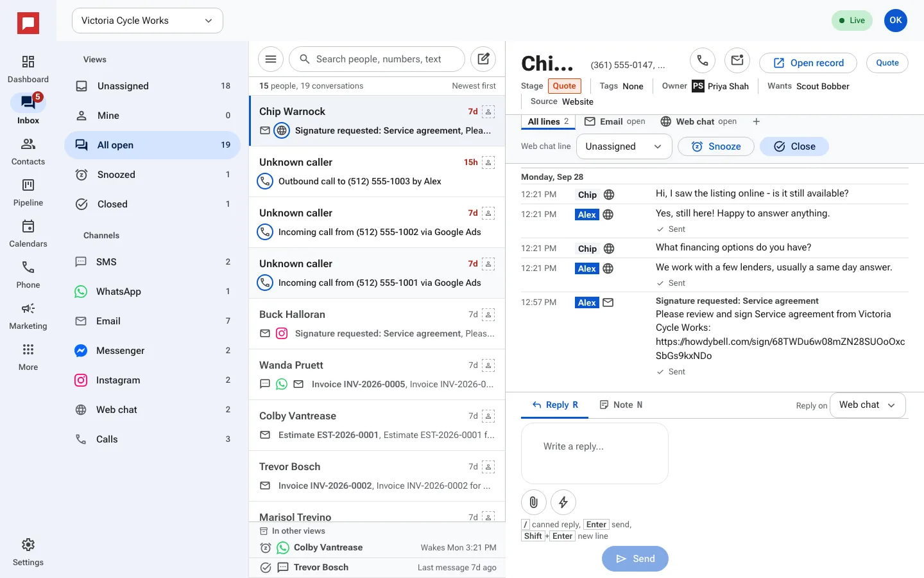Viewport: 924px width, 578px height.
Task: Open the Web chat line Unassigned dropdown
Action: click(624, 146)
